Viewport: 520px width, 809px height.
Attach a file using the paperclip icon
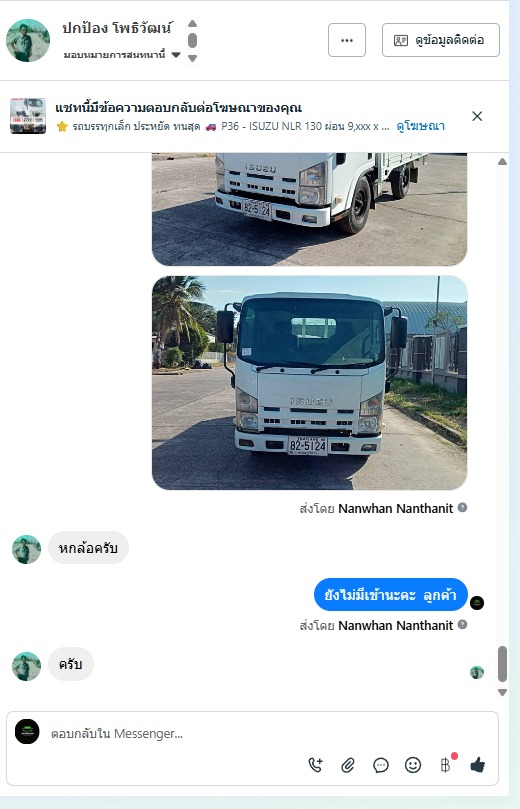[348, 765]
